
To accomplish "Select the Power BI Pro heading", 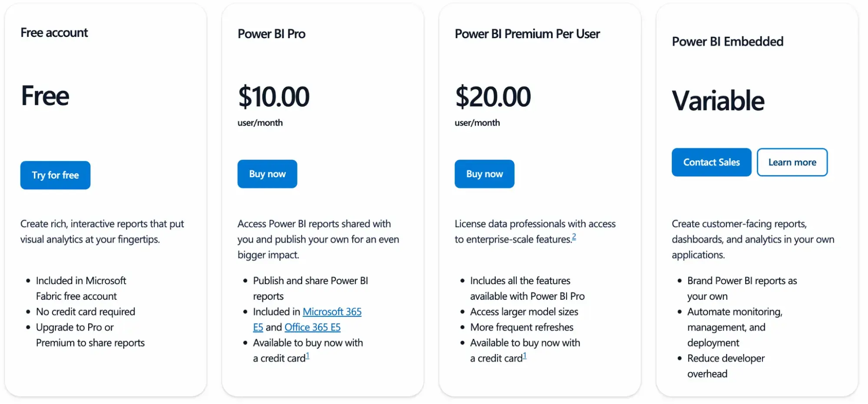I will pyautogui.click(x=271, y=34).
